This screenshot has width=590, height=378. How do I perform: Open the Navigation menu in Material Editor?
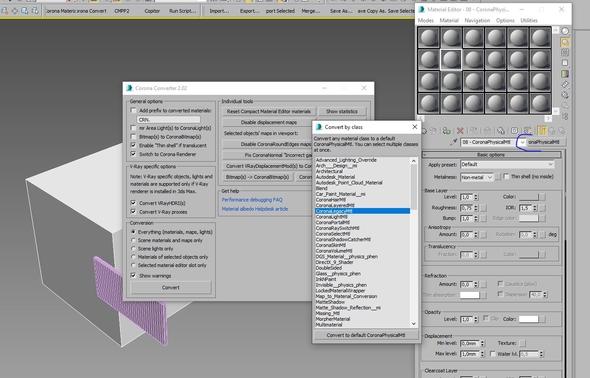[477, 20]
